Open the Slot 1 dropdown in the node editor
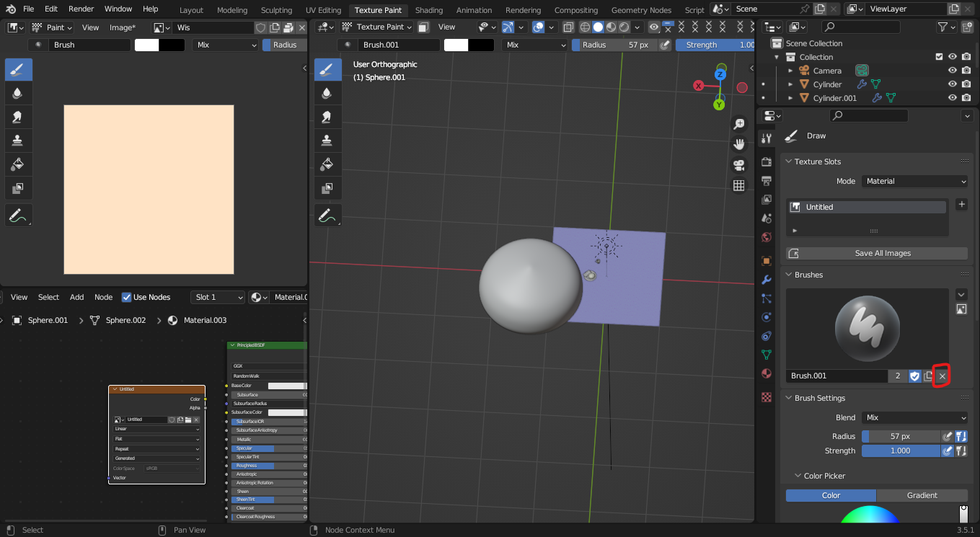This screenshot has width=980, height=537. coord(218,297)
